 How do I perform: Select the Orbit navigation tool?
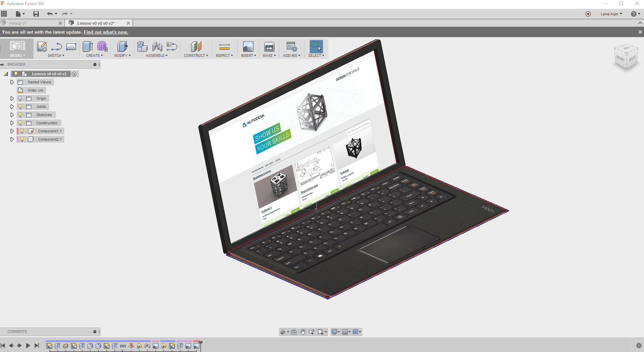pos(283,332)
